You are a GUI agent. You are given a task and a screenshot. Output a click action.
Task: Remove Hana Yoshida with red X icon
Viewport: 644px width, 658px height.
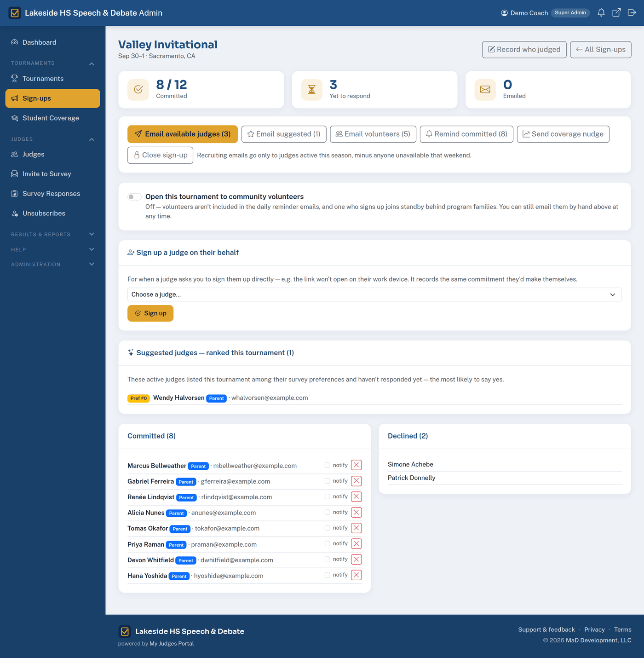coord(356,575)
